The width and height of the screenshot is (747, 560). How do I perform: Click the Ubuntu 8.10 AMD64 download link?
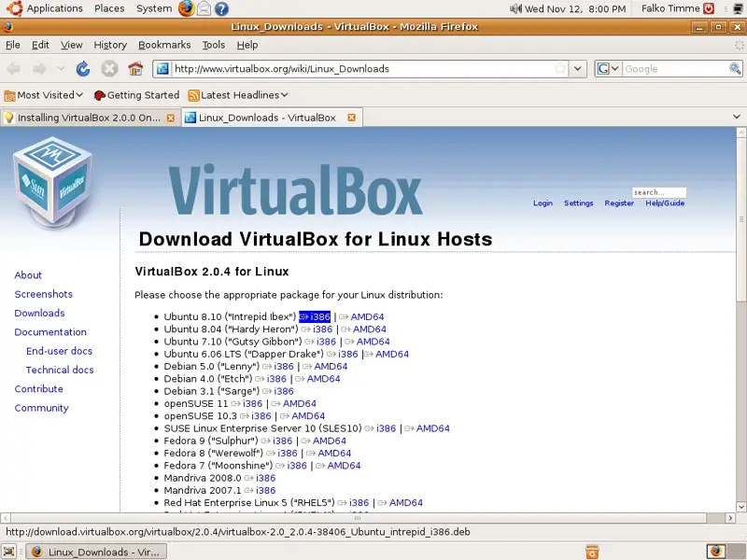click(x=367, y=316)
